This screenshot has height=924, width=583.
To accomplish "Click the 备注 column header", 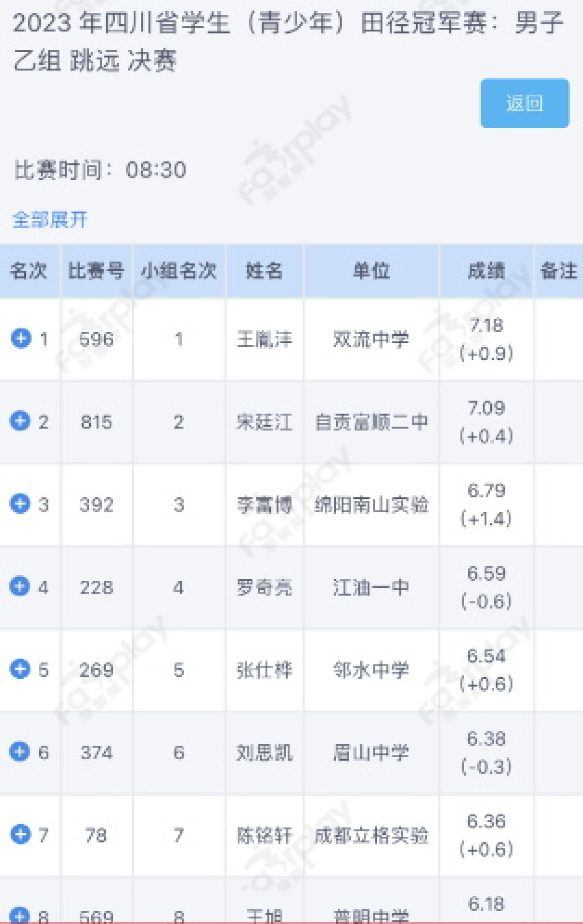I will click(558, 271).
